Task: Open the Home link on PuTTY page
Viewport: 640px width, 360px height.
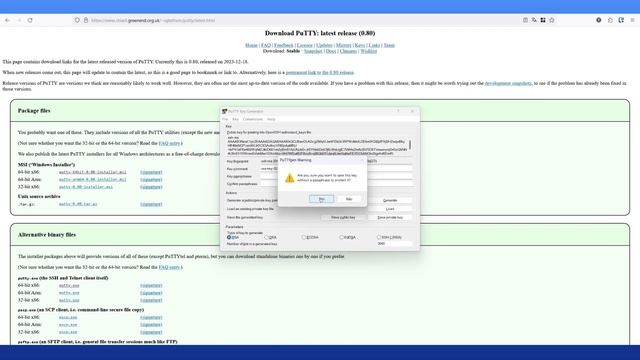Action: point(251,45)
